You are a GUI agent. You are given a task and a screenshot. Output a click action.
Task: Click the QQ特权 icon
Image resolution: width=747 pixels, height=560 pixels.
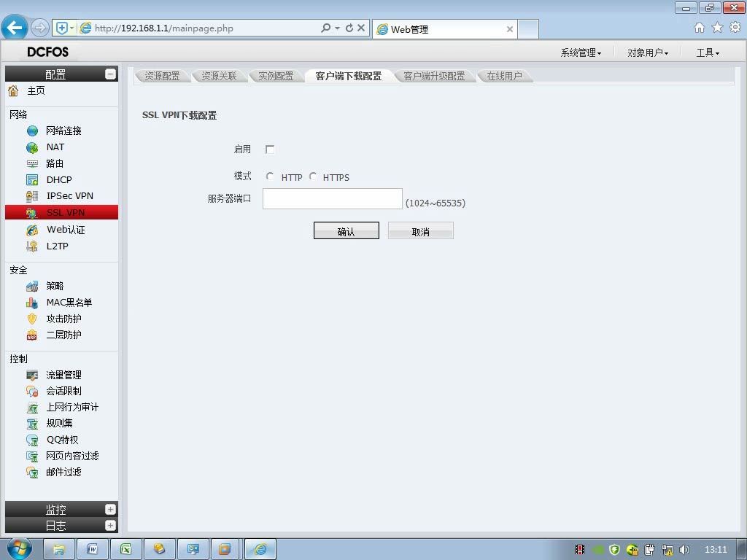pyautogui.click(x=32, y=440)
